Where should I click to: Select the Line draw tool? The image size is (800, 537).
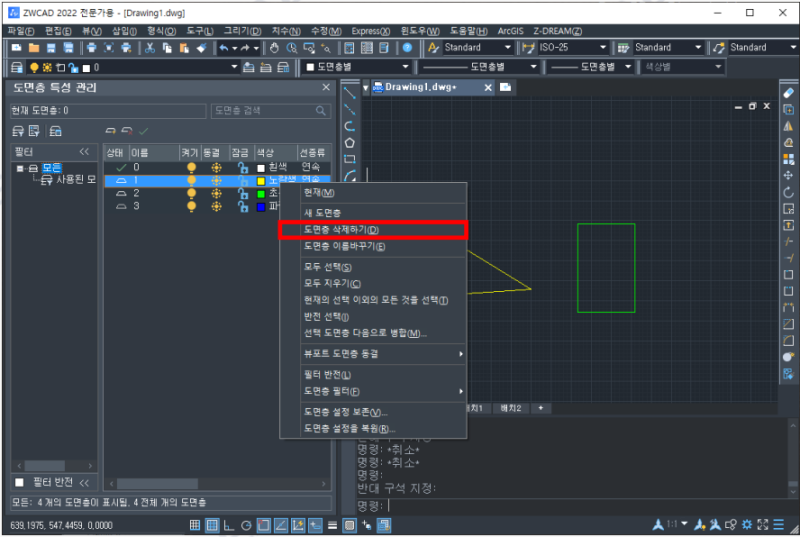coord(349,93)
